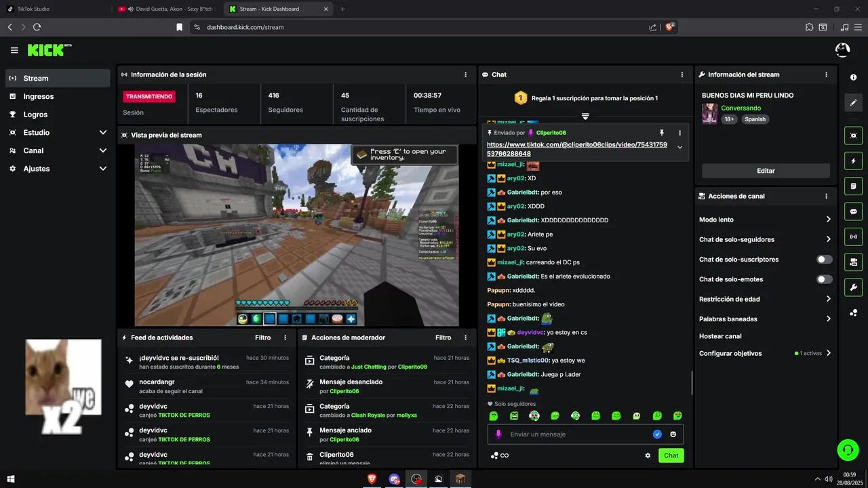868x488 pixels.
Task: Open Filtro in Acciones de moderador
Action: pyautogui.click(x=443, y=338)
